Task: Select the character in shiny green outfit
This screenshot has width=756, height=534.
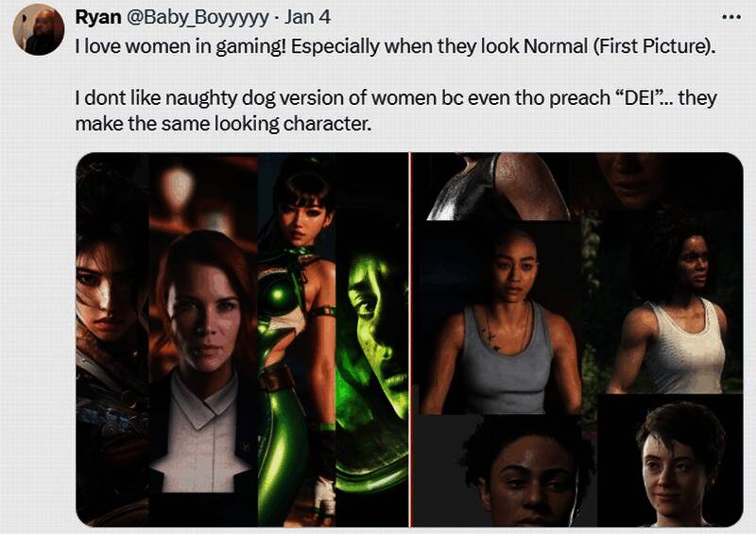Action: [297, 337]
